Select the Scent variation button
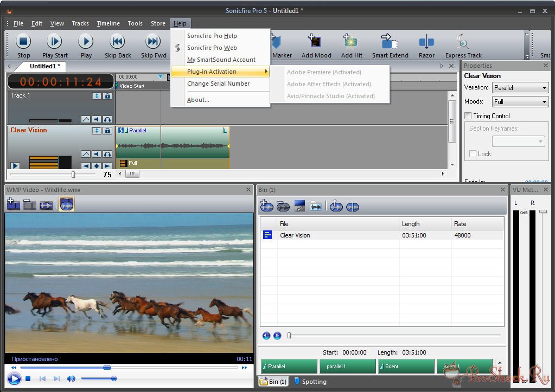The height and width of the screenshot is (392, 555). [x=406, y=366]
